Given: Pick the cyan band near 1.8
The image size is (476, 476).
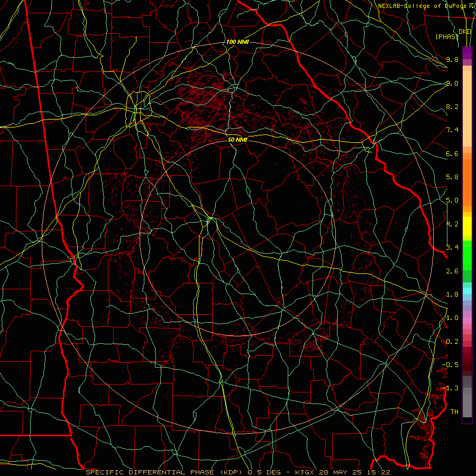Looking at the screenshot, I should click(467, 291).
